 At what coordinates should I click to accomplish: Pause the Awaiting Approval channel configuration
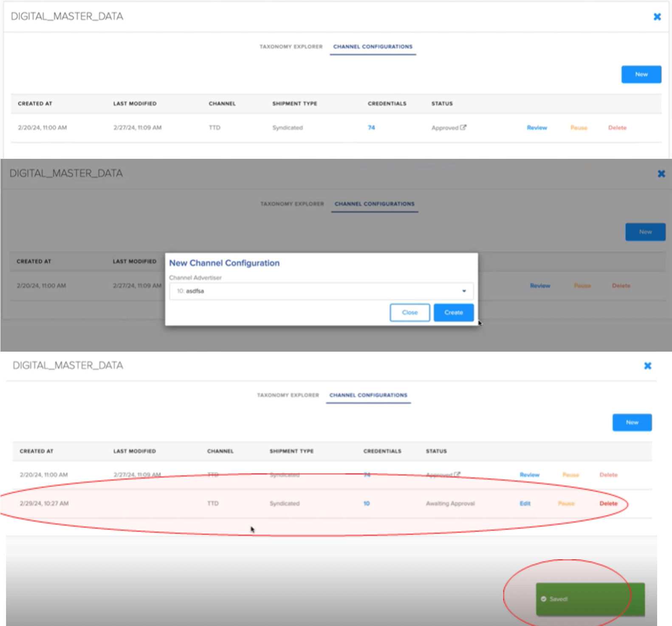coord(566,503)
